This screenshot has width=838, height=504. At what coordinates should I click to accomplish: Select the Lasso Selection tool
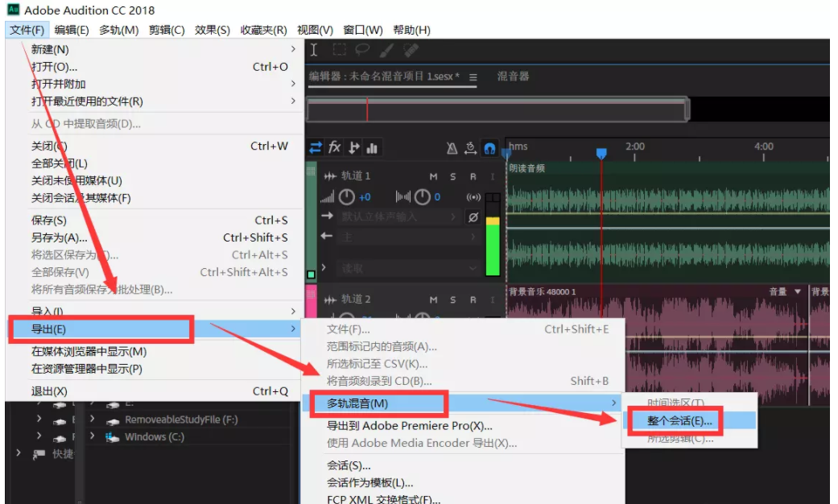coord(362,50)
